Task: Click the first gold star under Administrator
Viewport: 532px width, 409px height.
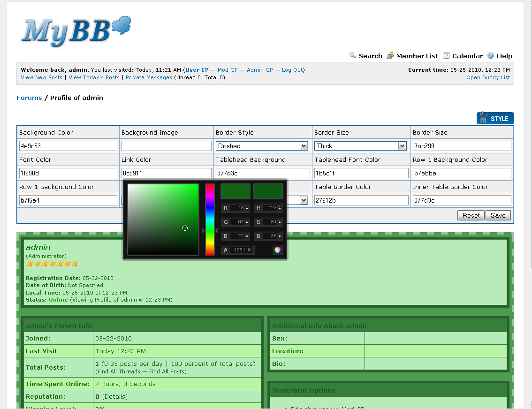Action: pyautogui.click(x=30, y=264)
